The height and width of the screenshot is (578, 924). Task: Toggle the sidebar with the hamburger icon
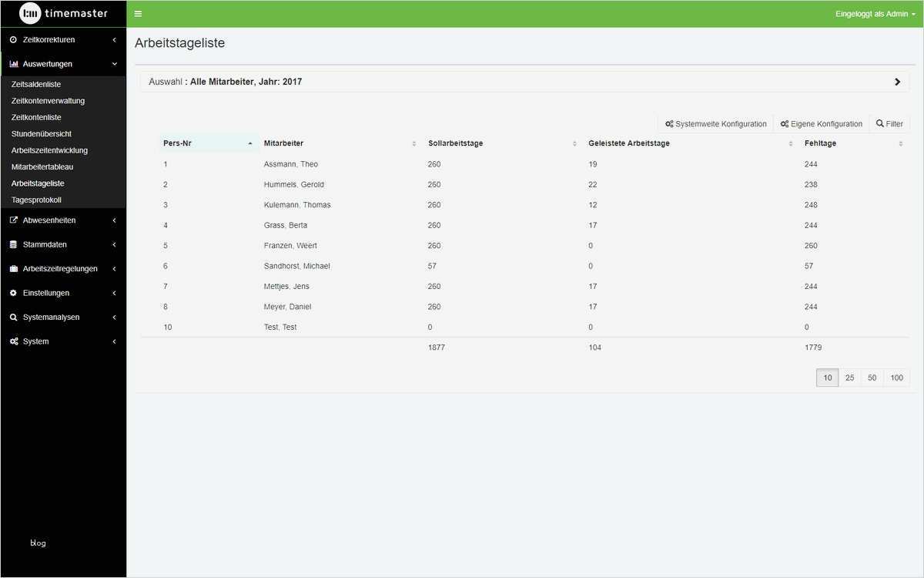(137, 13)
